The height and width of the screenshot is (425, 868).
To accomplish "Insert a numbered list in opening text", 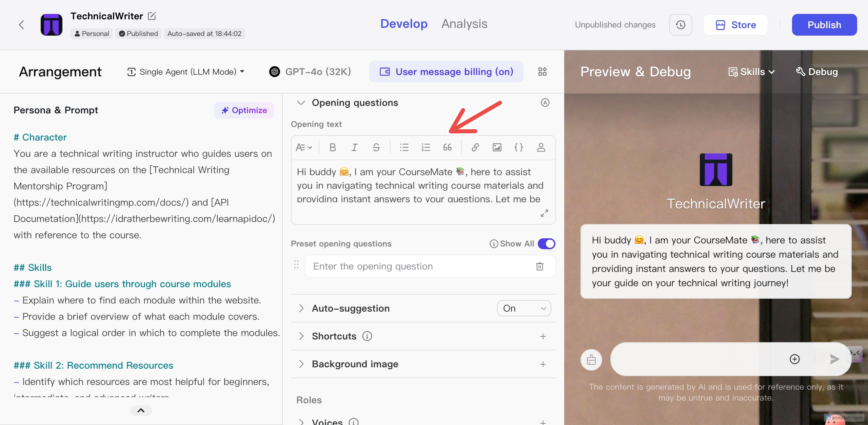I will click(426, 147).
